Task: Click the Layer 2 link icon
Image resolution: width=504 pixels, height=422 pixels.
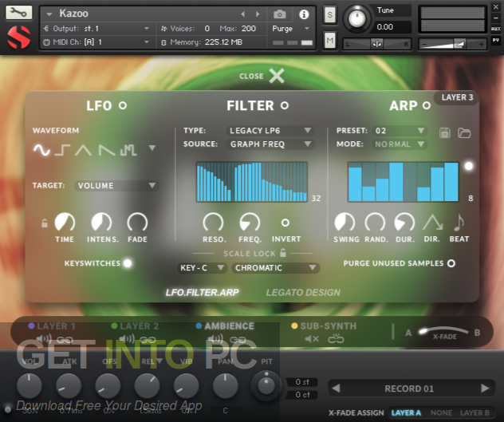Action: pos(148,339)
